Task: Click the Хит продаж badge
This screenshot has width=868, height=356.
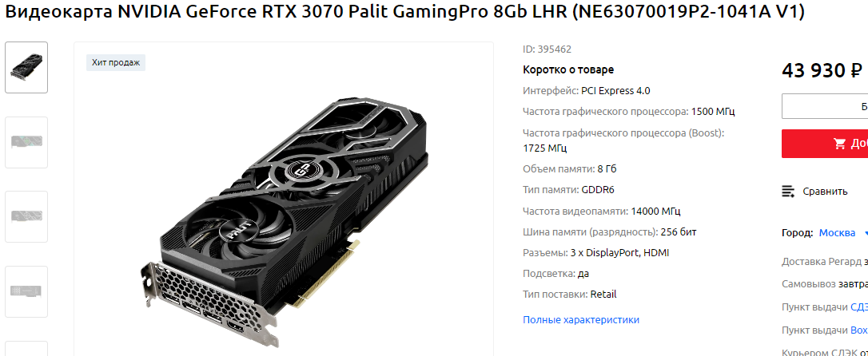Action: click(x=116, y=62)
